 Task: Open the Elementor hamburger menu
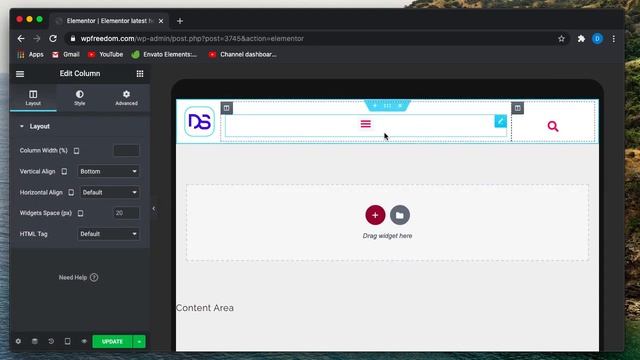(20, 74)
